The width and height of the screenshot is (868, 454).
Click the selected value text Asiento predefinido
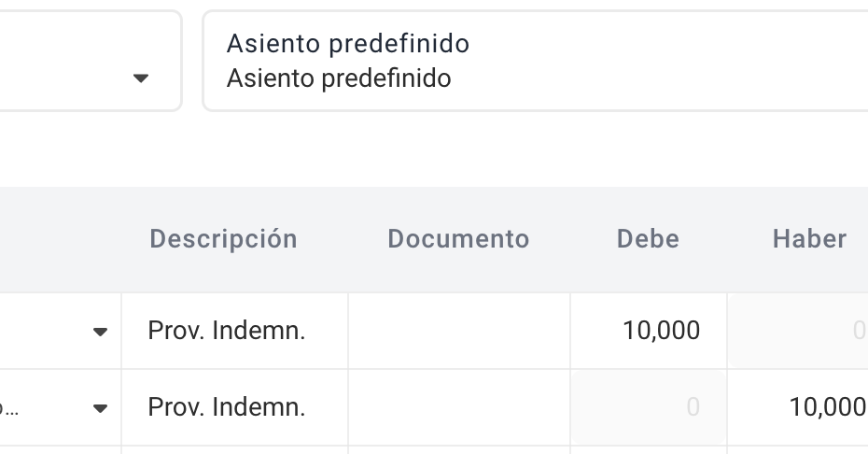pyautogui.click(x=339, y=78)
